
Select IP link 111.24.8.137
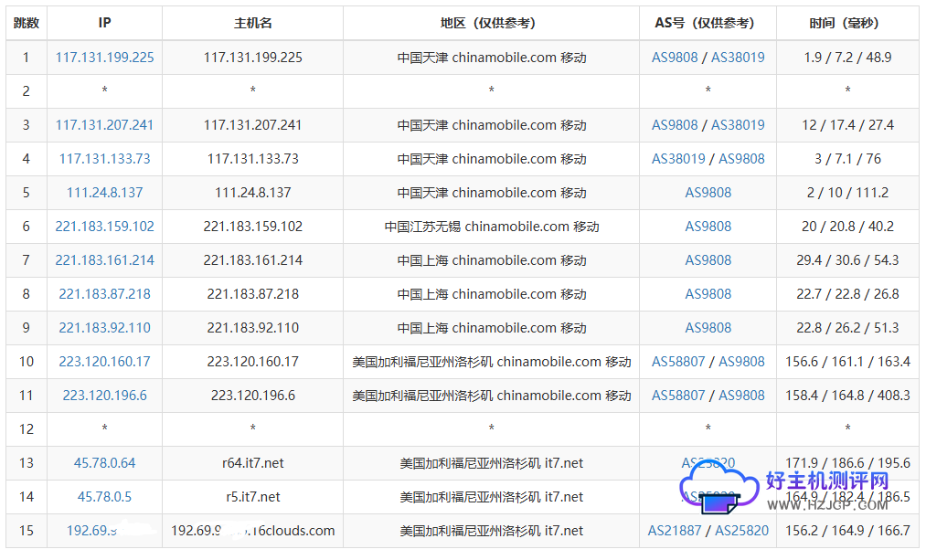pyautogui.click(x=104, y=193)
